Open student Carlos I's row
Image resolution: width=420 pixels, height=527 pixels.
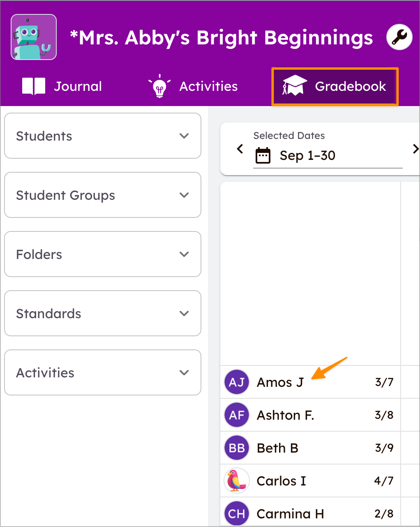tap(310, 481)
